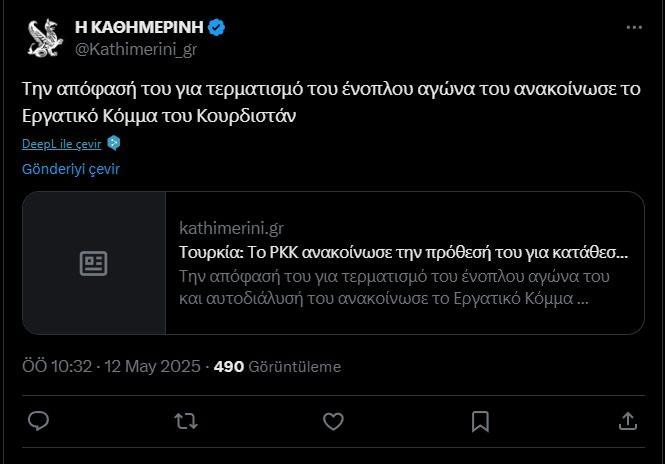Screen dimensions: 665x464
Task: Click the DeepL logo icon
Action: pyautogui.click(x=114, y=143)
